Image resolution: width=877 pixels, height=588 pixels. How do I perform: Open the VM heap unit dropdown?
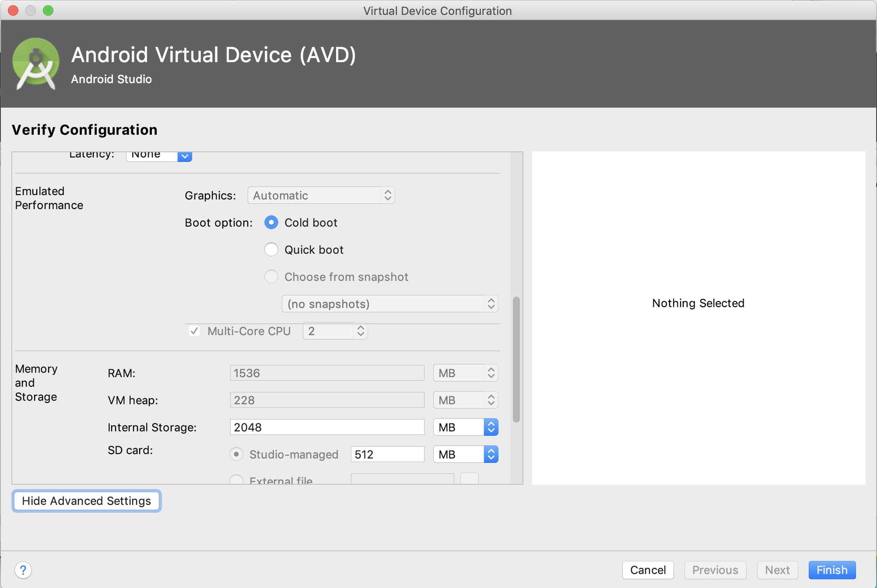[x=465, y=400]
